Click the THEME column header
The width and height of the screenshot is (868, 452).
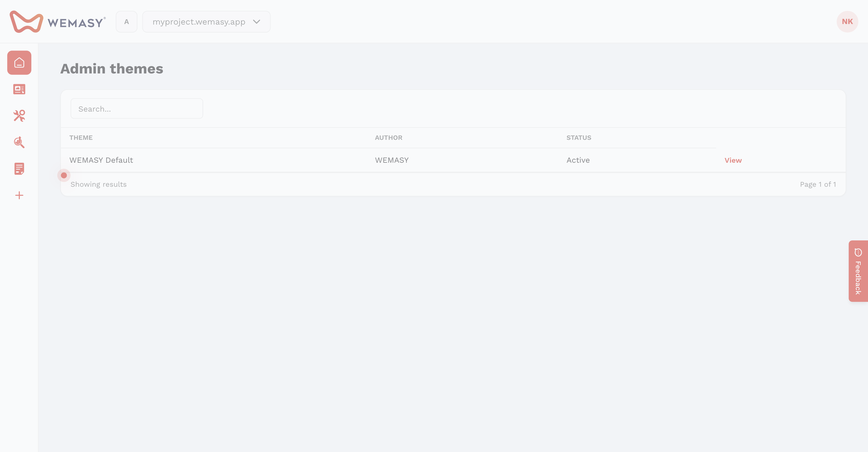click(81, 137)
